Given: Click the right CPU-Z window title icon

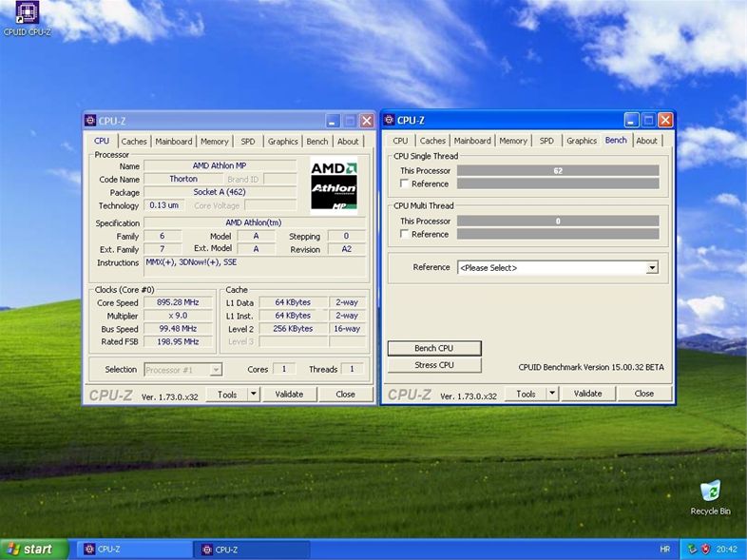Looking at the screenshot, I should (x=389, y=120).
